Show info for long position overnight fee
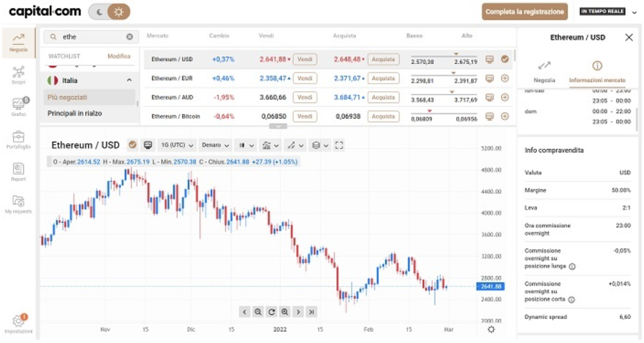 point(572,267)
